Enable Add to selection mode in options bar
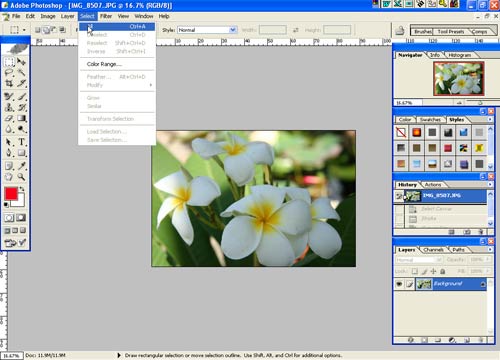 [46, 30]
